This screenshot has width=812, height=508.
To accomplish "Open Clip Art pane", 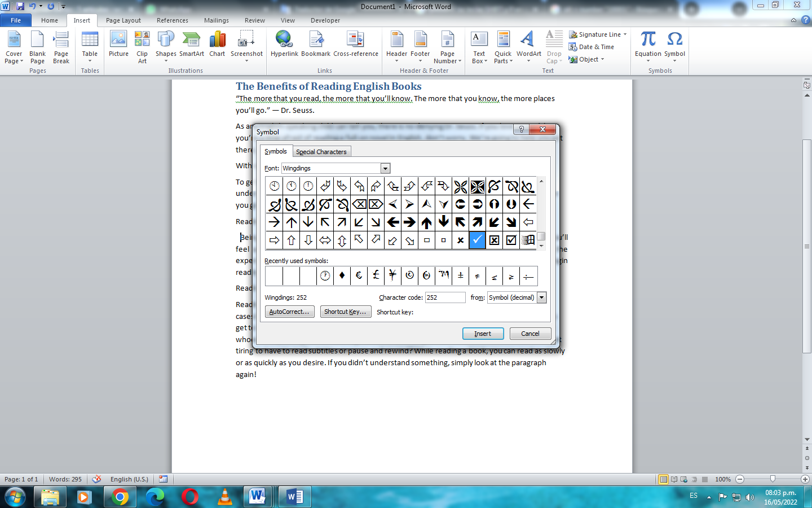I will [142, 47].
